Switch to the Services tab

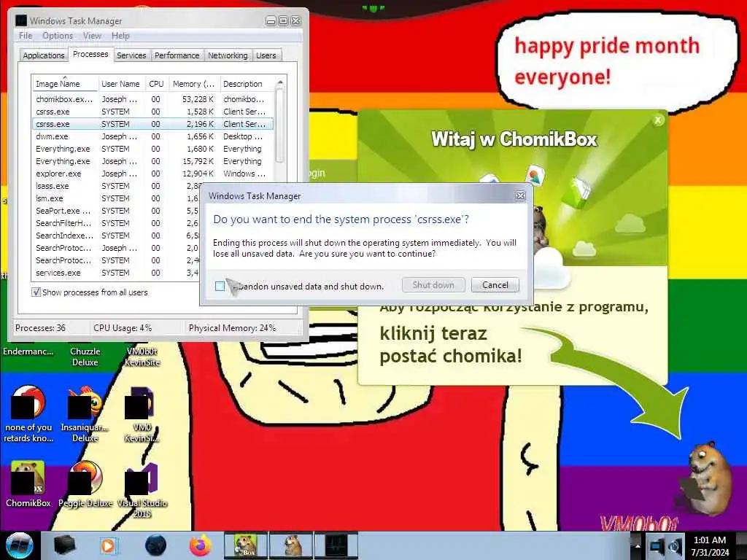(x=131, y=55)
